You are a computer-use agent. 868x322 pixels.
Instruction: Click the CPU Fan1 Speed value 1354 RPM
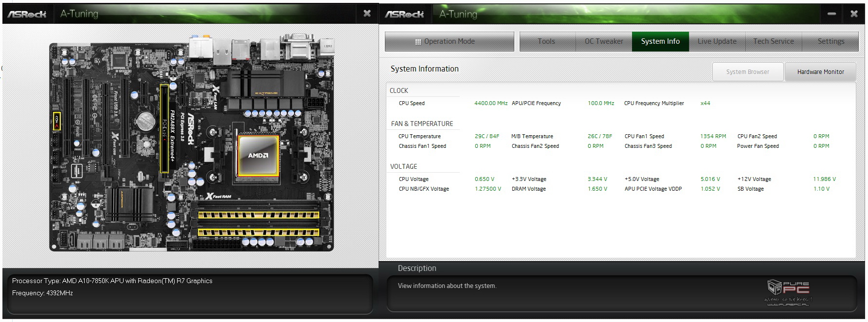(x=713, y=136)
